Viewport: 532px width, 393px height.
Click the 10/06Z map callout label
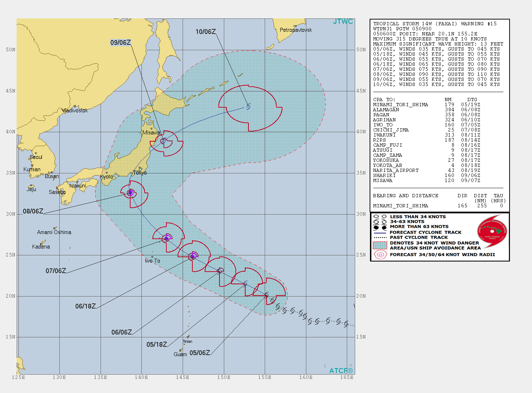coord(206,32)
